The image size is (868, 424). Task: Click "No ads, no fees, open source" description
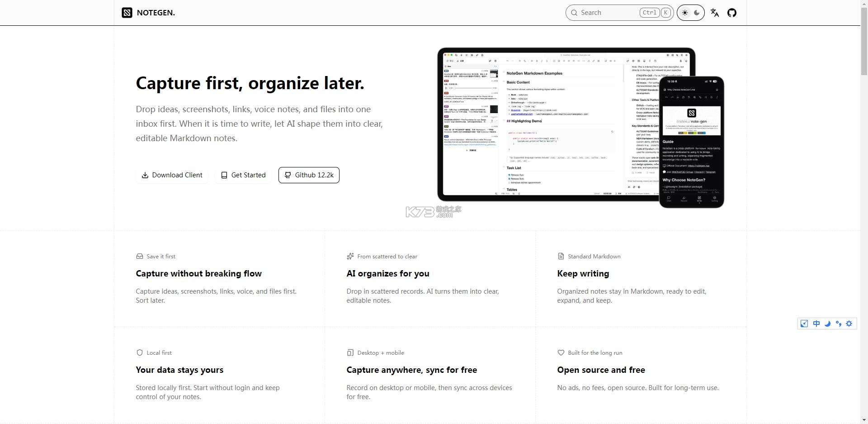(638, 388)
